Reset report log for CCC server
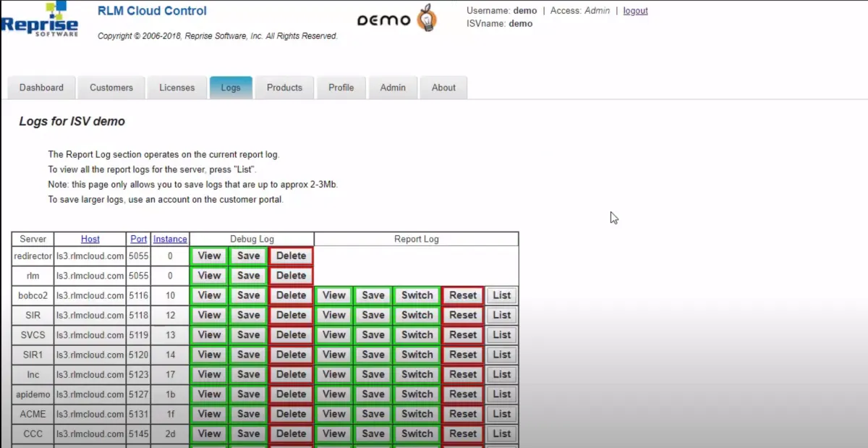This screenshot has width=868, height=448. click(463, 434)
